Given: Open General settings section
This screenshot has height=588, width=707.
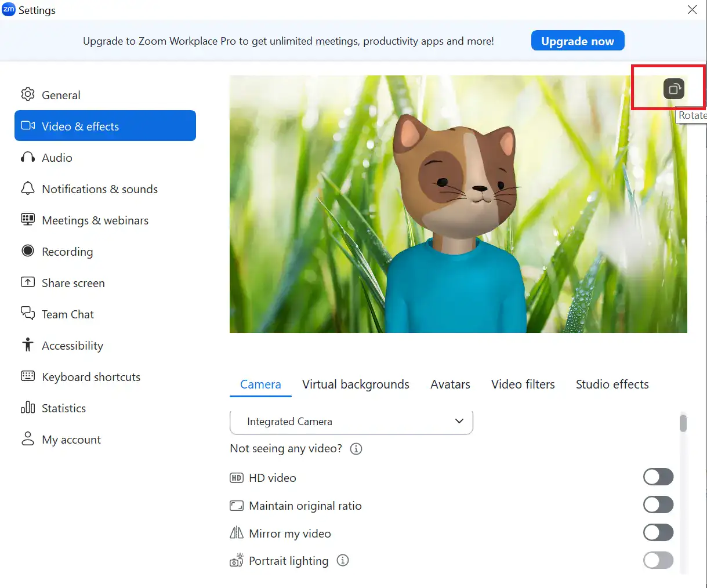Looking at the screenshot, I should point(105,95).
